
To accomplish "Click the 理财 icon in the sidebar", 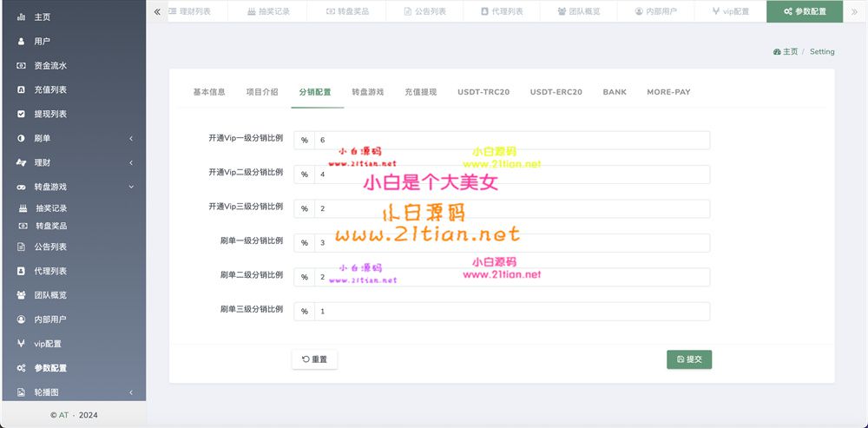I will (21, 163).
